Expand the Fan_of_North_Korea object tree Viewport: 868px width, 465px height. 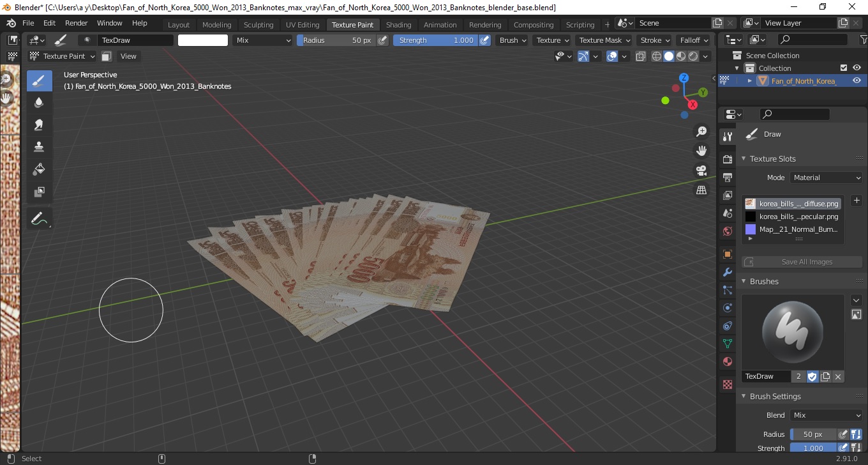click(749, 81)
